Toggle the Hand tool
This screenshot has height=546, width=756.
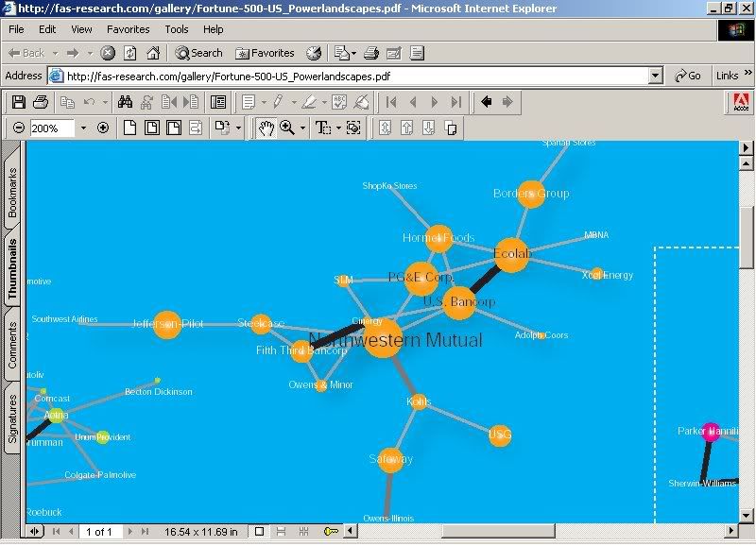266,128
